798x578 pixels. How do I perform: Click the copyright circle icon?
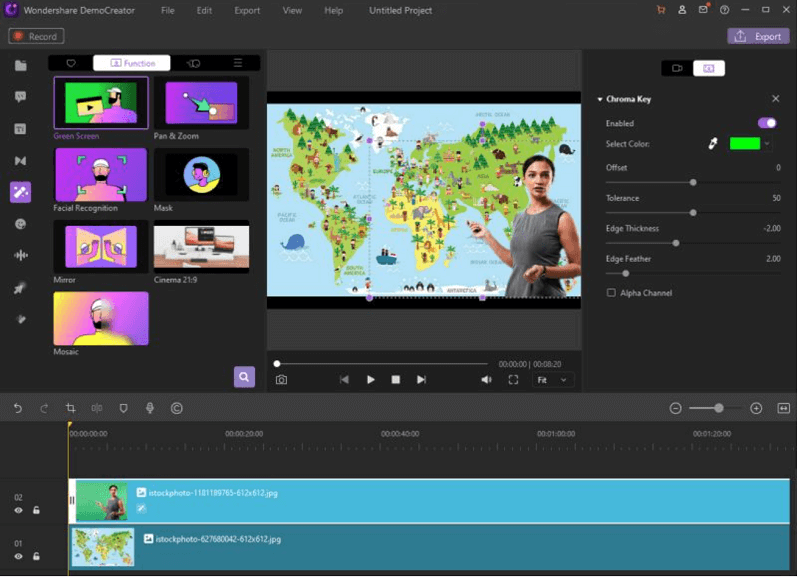pyautogui.click(x=177, y=408)
